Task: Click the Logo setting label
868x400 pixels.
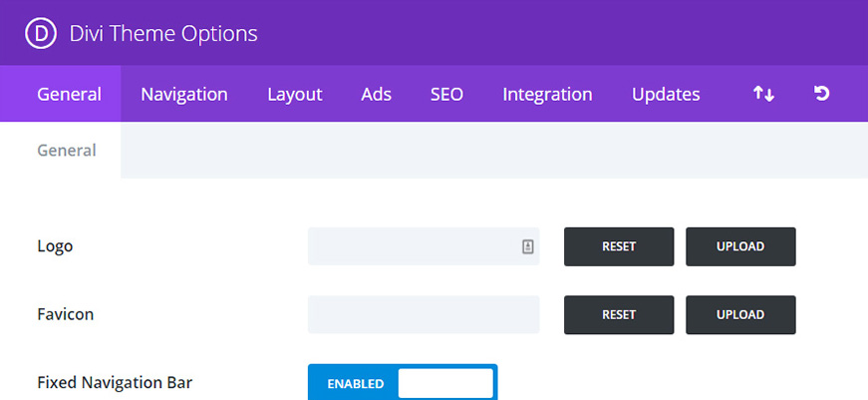Action: [55, 246]
